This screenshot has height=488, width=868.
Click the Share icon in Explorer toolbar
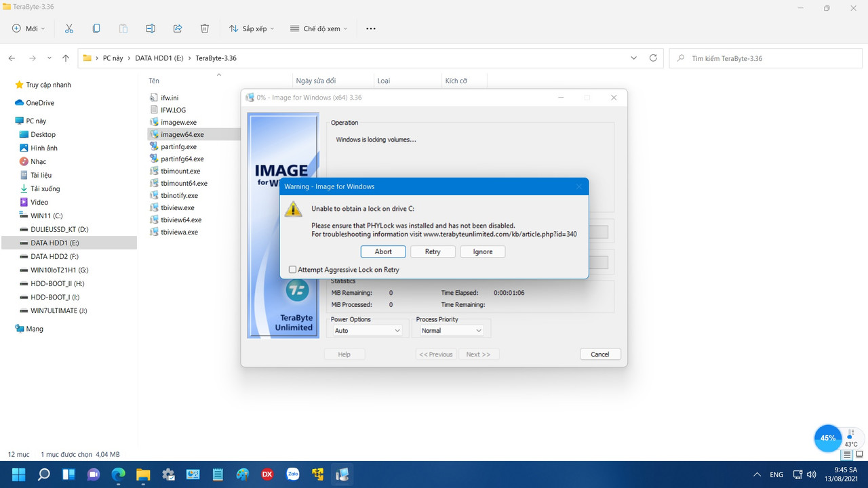[x=178, y=28]
